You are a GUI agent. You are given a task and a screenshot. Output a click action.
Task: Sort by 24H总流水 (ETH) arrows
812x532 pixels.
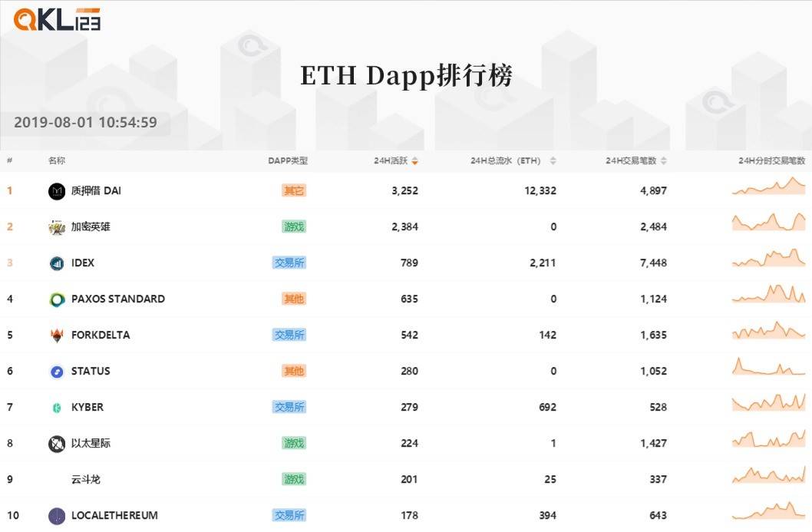pos(553,161)
